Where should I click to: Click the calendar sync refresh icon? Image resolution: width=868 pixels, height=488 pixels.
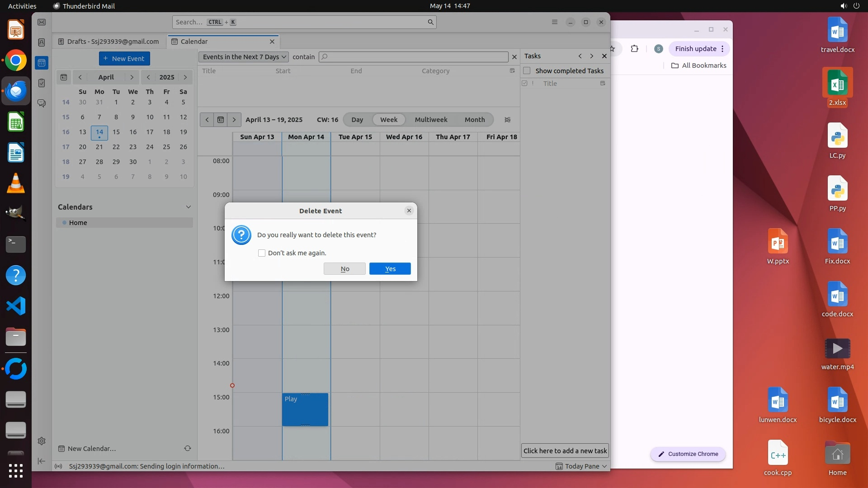click(187, 448)
